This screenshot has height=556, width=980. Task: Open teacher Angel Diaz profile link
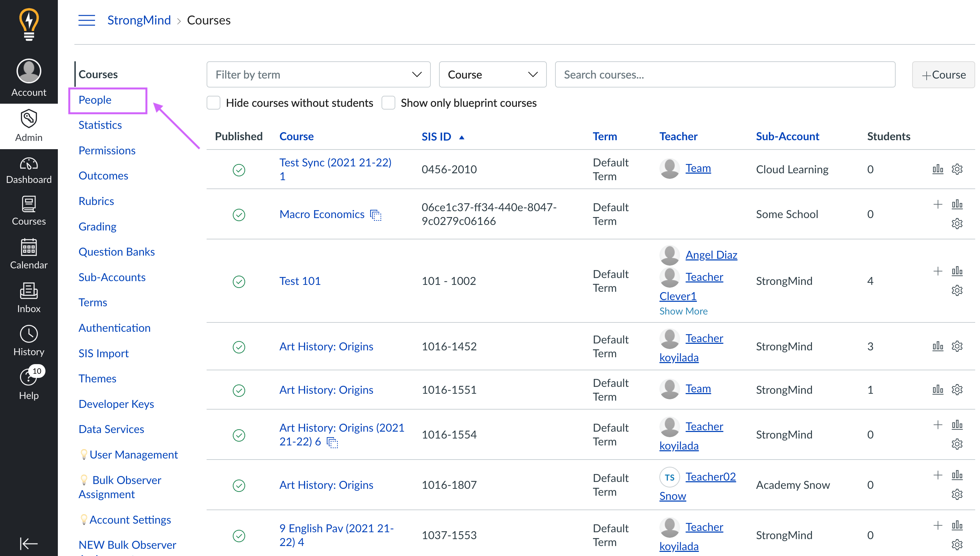pos(711,255)
